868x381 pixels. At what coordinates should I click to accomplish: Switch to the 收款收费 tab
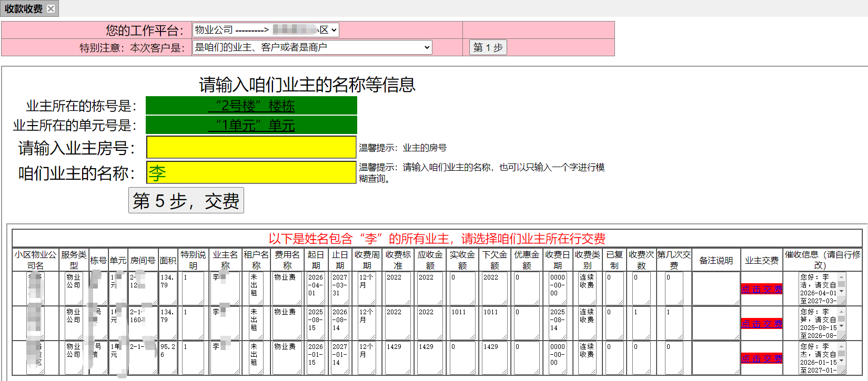point(24,9)
